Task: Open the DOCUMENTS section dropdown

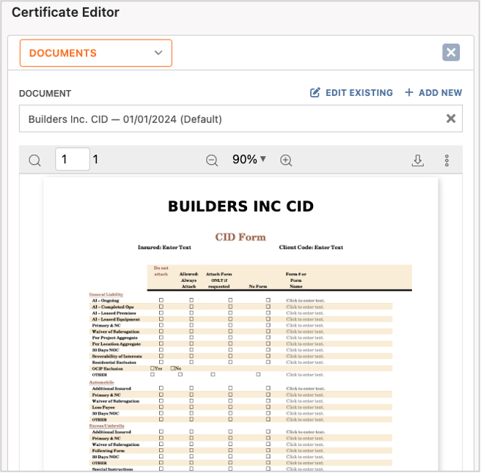Action: point(96,53)
